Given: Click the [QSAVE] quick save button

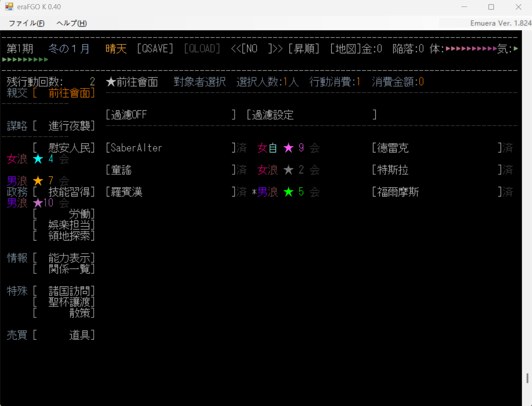Looking at the screenshot, I should tap(155, 49).
